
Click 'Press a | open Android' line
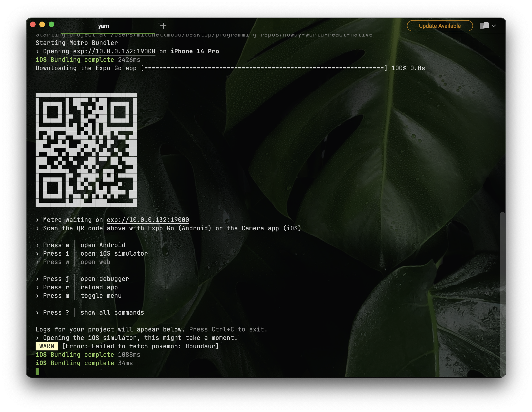pyautogui.click(x=81, y=245)
